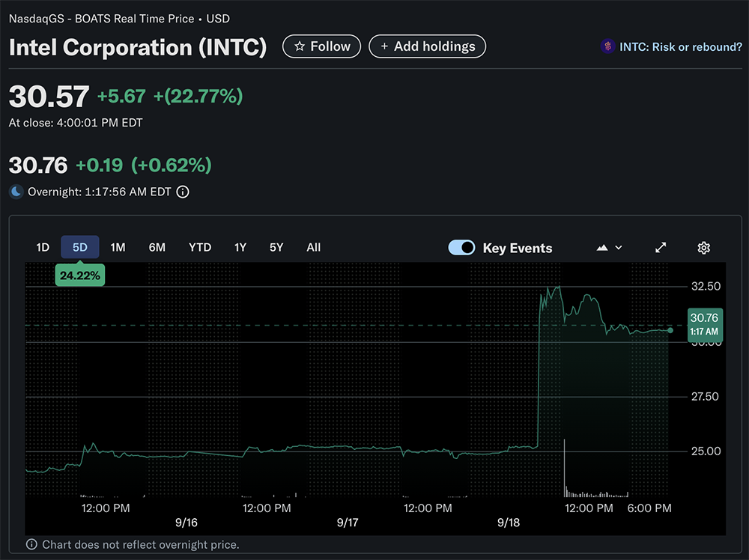Select the 6M time range
749x560 pixels.
[x=157, y=247]
